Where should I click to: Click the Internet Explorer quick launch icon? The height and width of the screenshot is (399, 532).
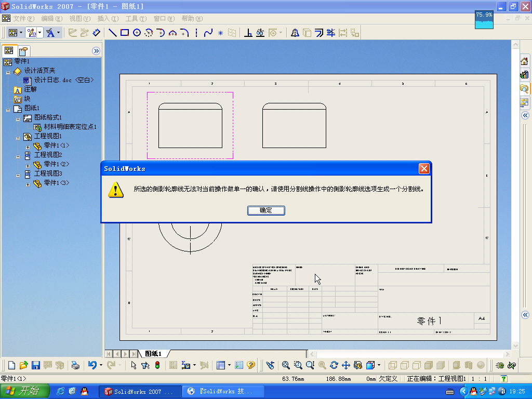coord(60,391)
